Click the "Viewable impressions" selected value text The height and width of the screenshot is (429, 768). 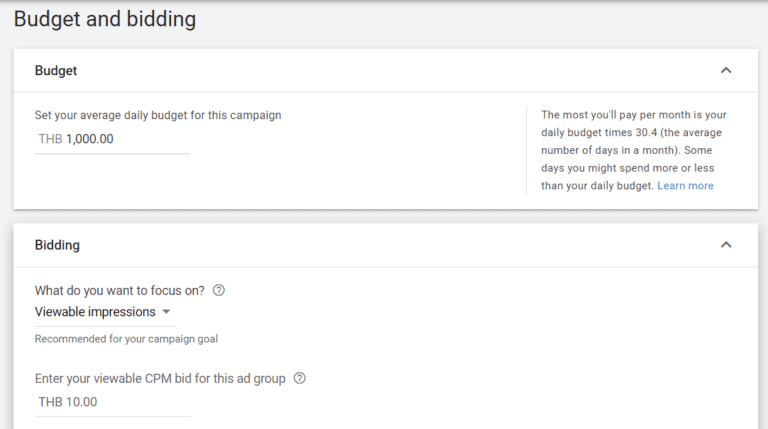(95, 312)
